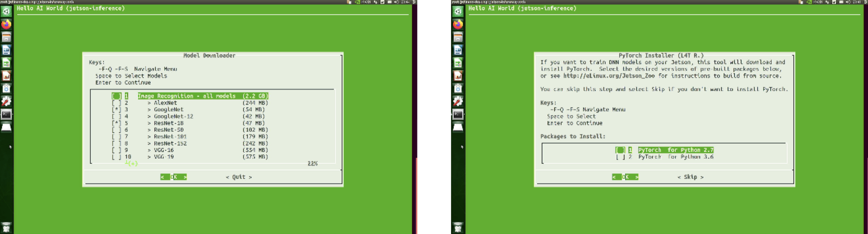
Task: Open the removable drive icon in the Model Downloader screen's dock
Action: [x=6, y=127]
